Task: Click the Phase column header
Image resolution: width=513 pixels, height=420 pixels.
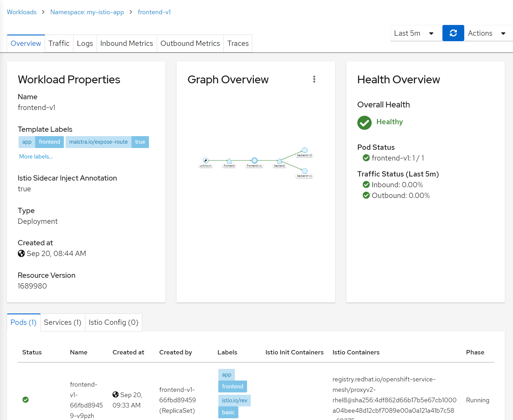Action: [475, 352]
